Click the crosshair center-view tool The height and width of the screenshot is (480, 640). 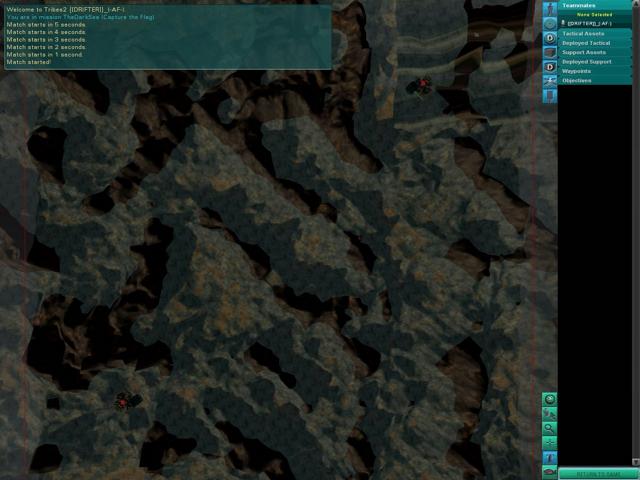click(549, 442)
